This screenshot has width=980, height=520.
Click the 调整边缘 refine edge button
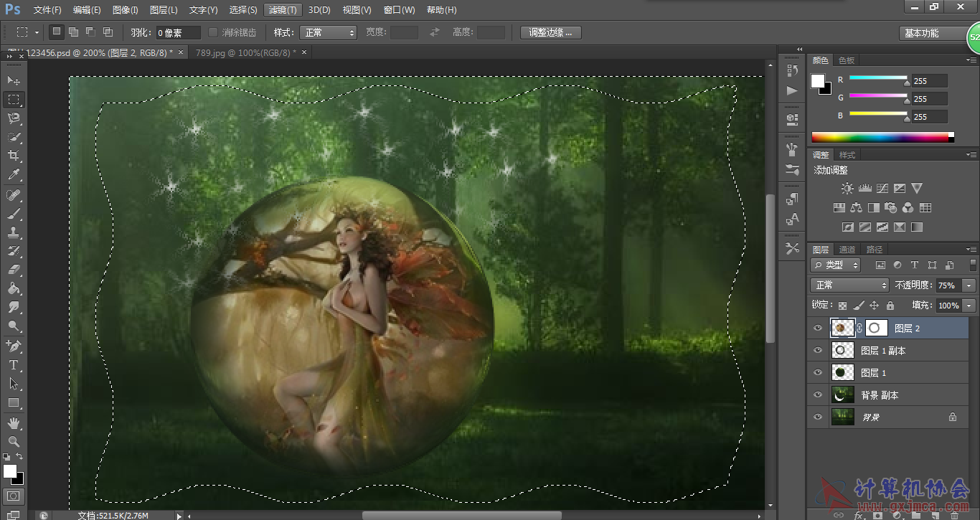pos(551,32)
